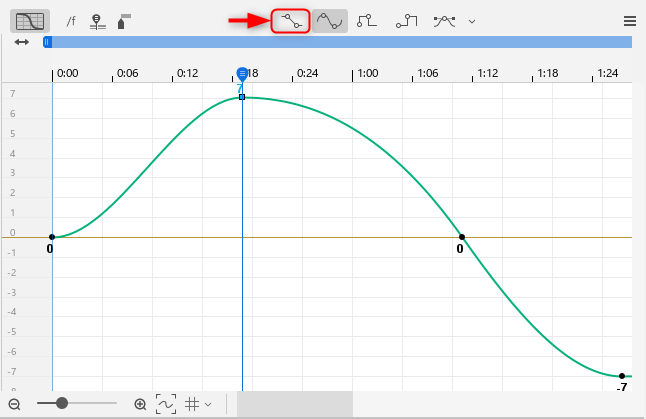Click the marker flag icon in toolbar

click(123, 20)
